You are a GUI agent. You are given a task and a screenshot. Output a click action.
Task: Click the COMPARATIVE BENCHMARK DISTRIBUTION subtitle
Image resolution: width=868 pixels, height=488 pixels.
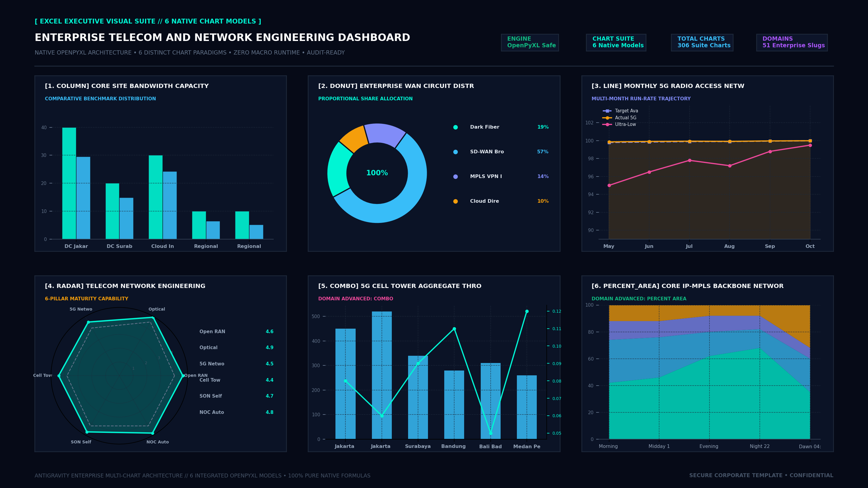click(x=100, y=99)
